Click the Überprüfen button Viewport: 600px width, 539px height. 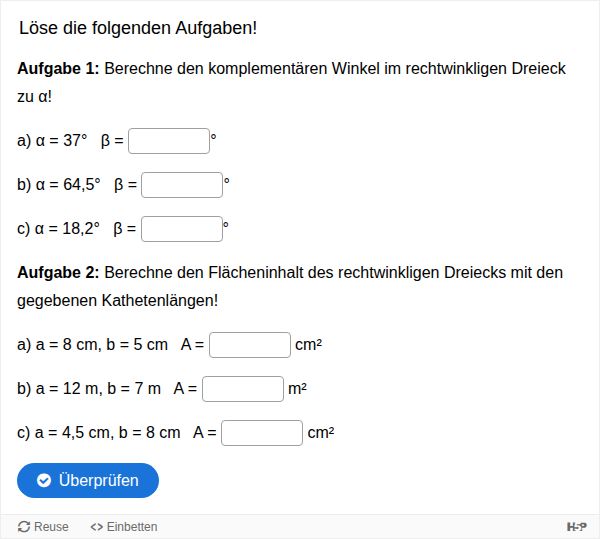click(x=88, y=480)
